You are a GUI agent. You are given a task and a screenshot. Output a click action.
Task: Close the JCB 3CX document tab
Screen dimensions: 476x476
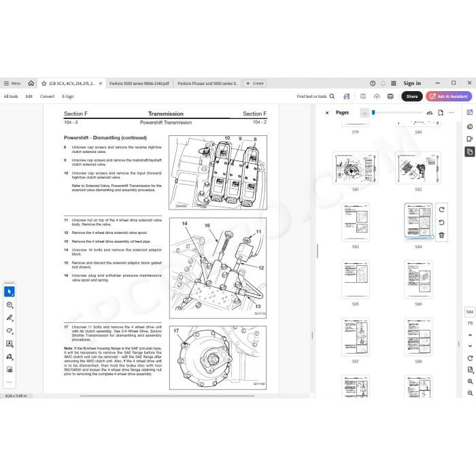point(101,83)
